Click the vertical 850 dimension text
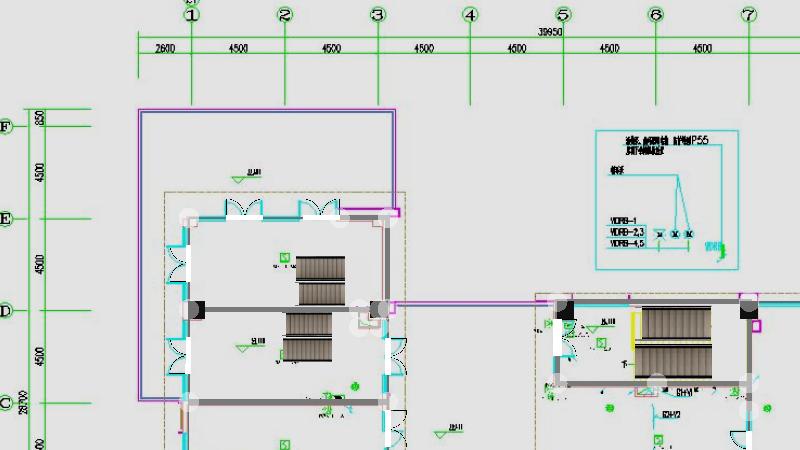 click(x=39, y=118)
